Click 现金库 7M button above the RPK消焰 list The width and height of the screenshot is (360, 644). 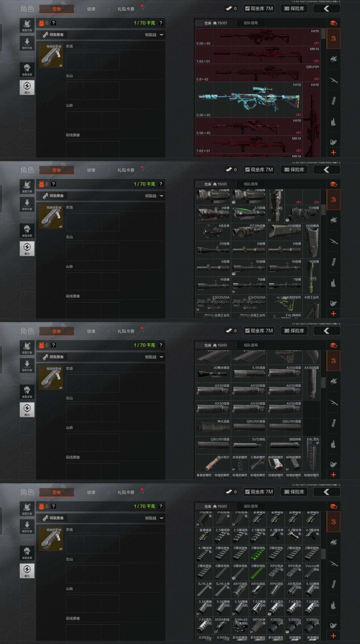point(259,492)
